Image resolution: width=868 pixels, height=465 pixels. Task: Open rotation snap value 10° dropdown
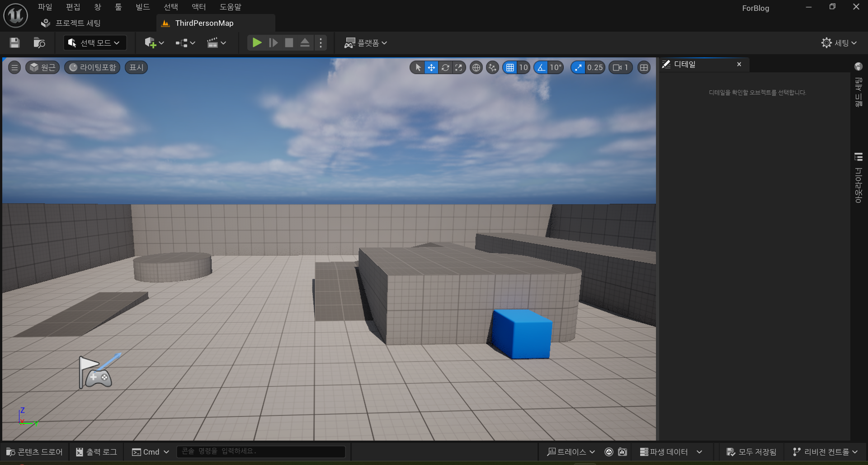tap(556, 67)
